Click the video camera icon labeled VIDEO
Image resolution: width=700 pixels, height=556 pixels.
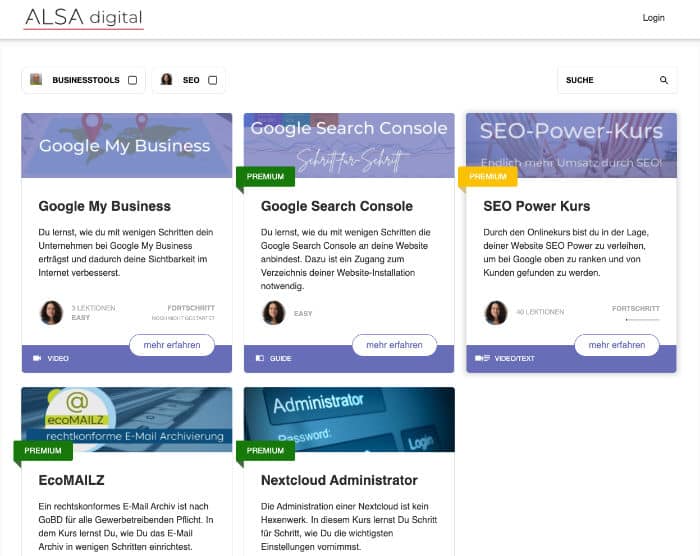pos(37,358)
